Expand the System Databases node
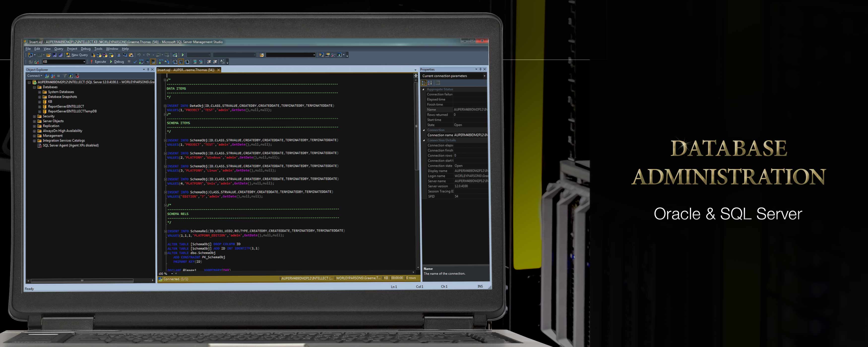The height and width of the screenshot is (347, 868). point(39,92)
